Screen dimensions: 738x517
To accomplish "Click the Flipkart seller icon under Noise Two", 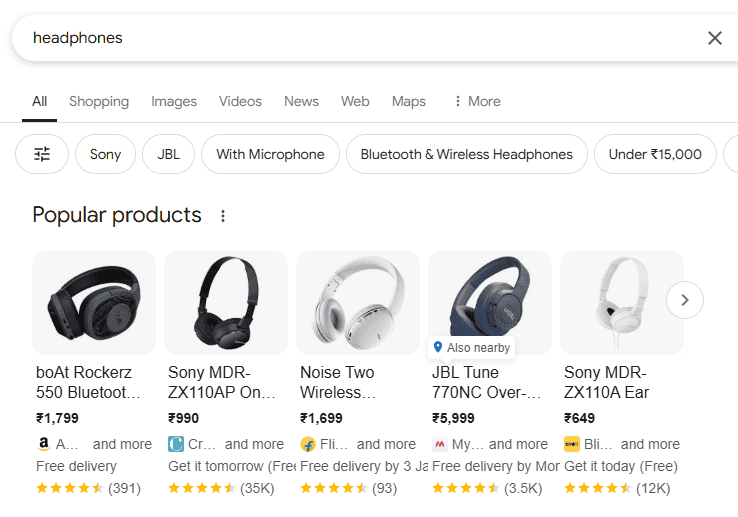I will pos(308,444).
